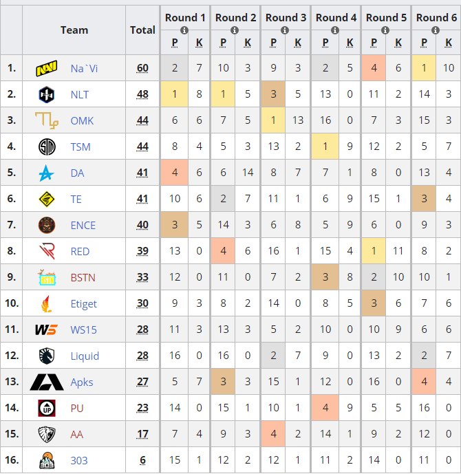Click the Team Liquid logo icon

(x=46, y=356)
